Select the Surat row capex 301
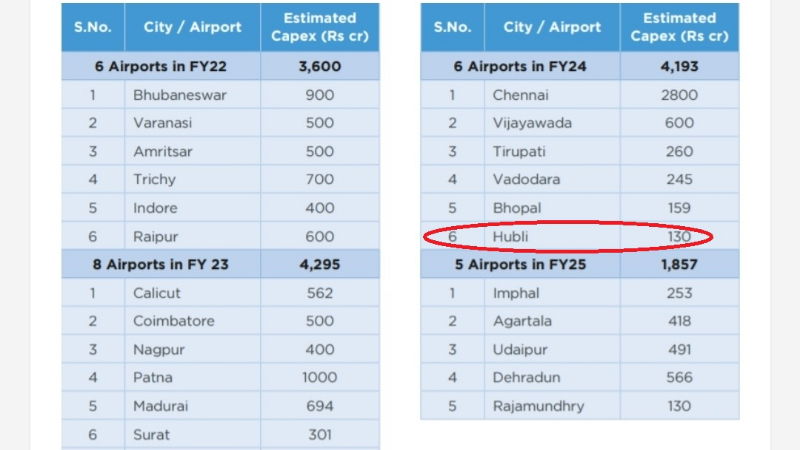 click(x=319, y=435)
